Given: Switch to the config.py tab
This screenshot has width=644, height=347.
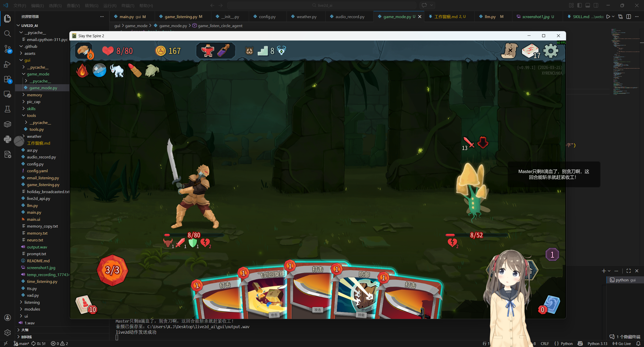Looking at the screenshot, I should (x=267, y=17).
